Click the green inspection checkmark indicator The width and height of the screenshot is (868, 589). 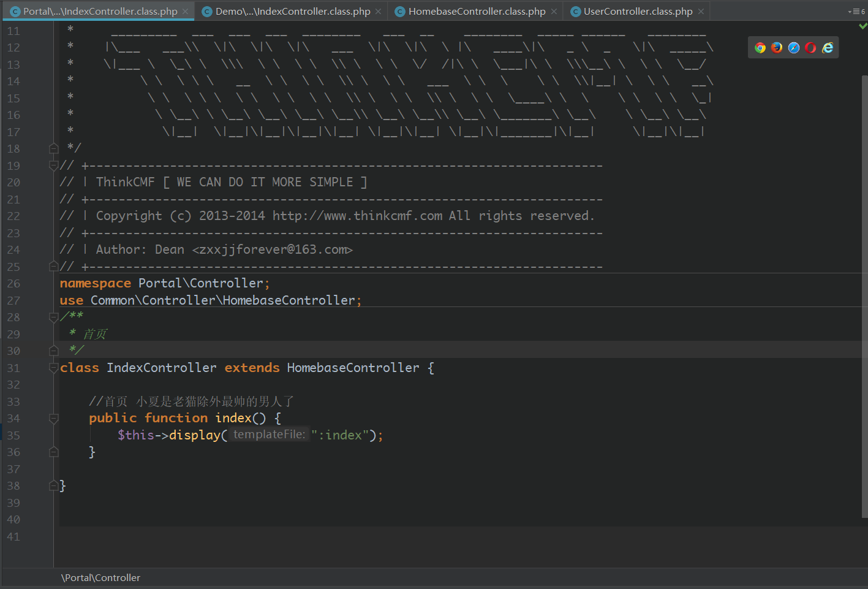pyautogui.click(x=862, y=26)
